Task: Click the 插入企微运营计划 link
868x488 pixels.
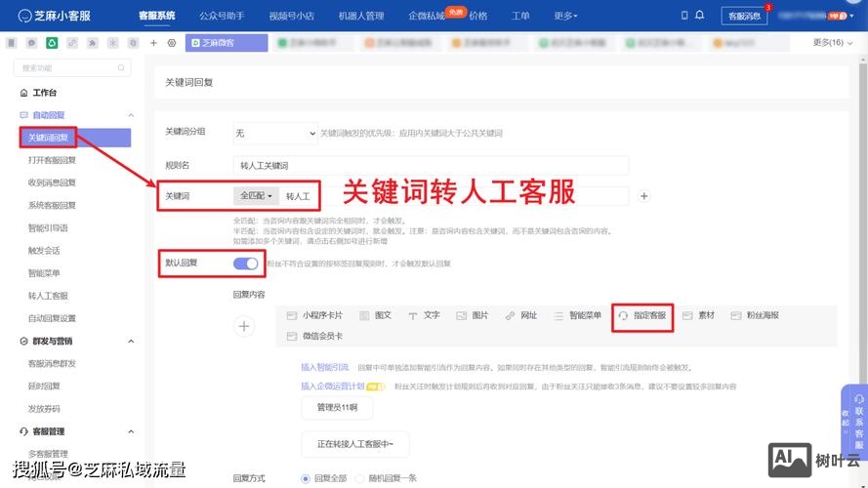Action: [x=332, y=386]
